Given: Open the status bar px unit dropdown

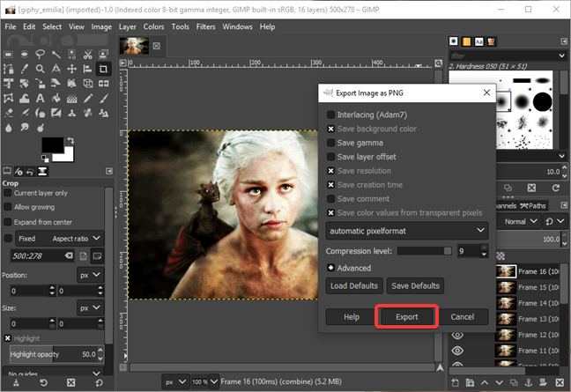Looking at the screenshot, I should coord(176,381).
